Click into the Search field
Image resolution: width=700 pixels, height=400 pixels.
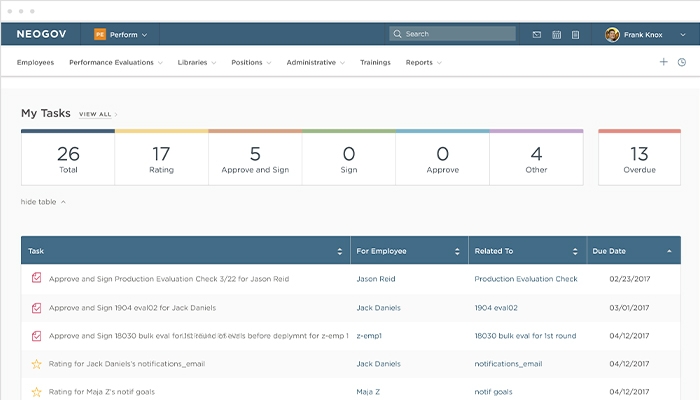(455, 34)
